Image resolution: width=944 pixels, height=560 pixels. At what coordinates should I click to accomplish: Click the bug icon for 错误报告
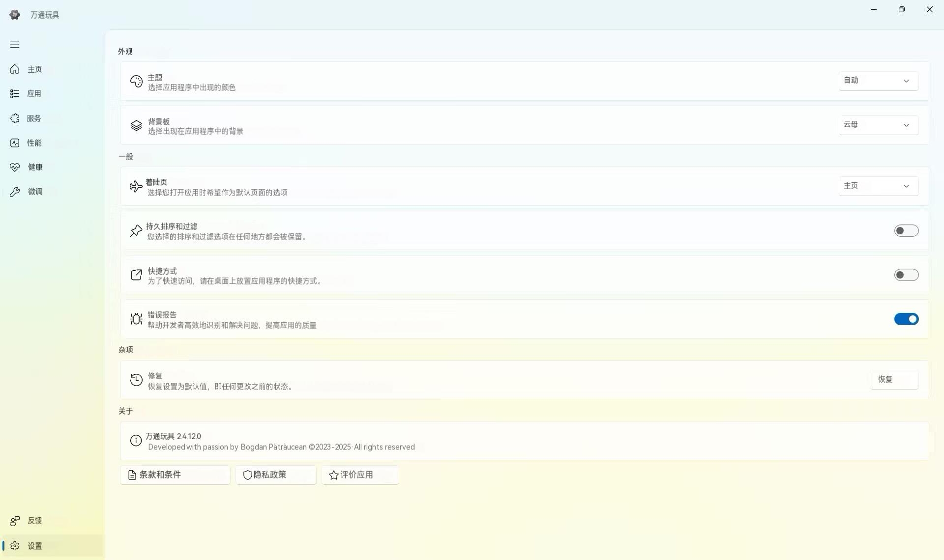pos(136,319)
